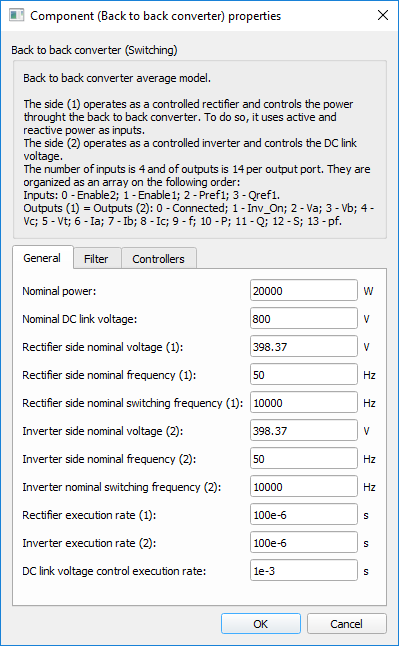Edit the Inverter side nominal frequency (2) value
This screenshot has width=399, height=646.
point(303,459)
